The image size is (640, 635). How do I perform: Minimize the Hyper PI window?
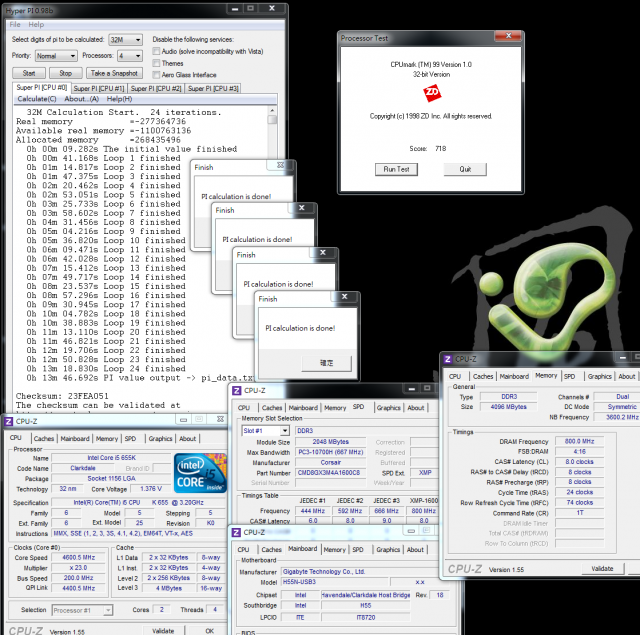[x=235, y=9]
